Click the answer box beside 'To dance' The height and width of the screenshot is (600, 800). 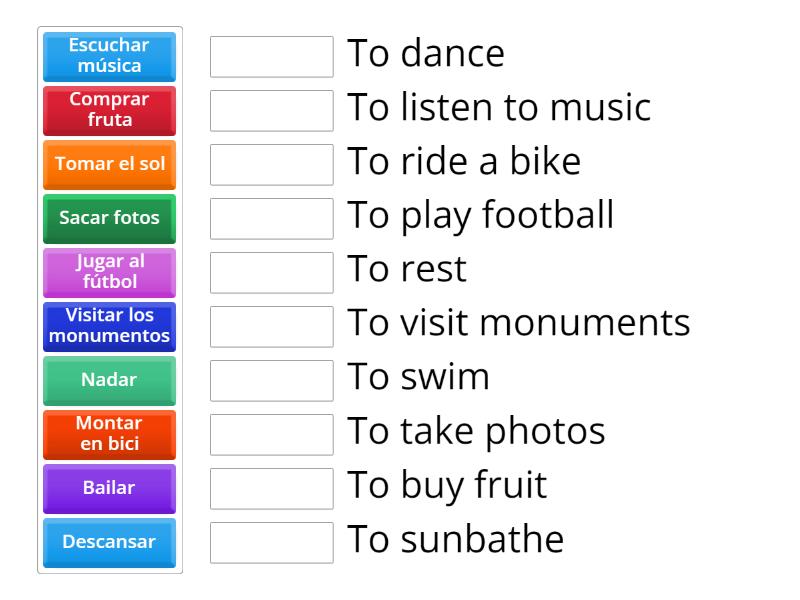[x=271, y=57]
